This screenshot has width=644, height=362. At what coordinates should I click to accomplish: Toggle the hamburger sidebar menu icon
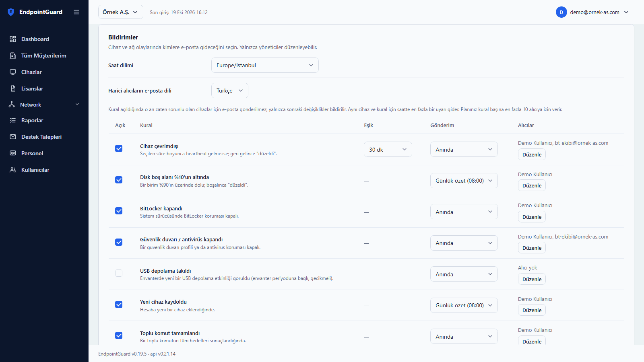point(76,12)
